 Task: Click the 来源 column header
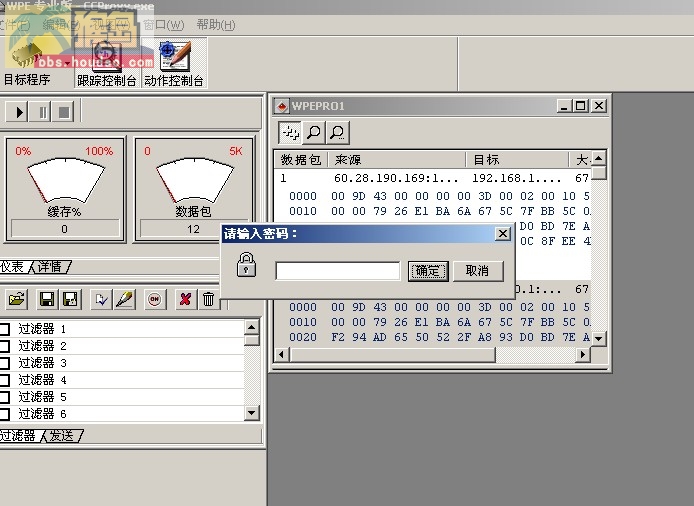(x=397, y=159)
